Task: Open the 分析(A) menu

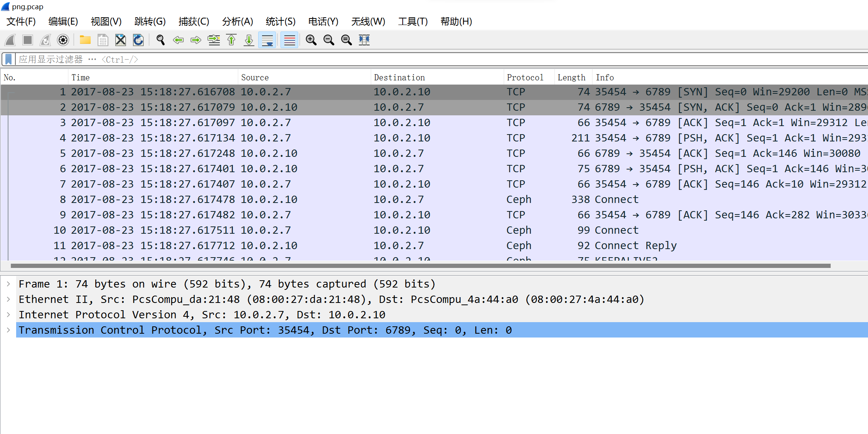Action: point(237,22)
